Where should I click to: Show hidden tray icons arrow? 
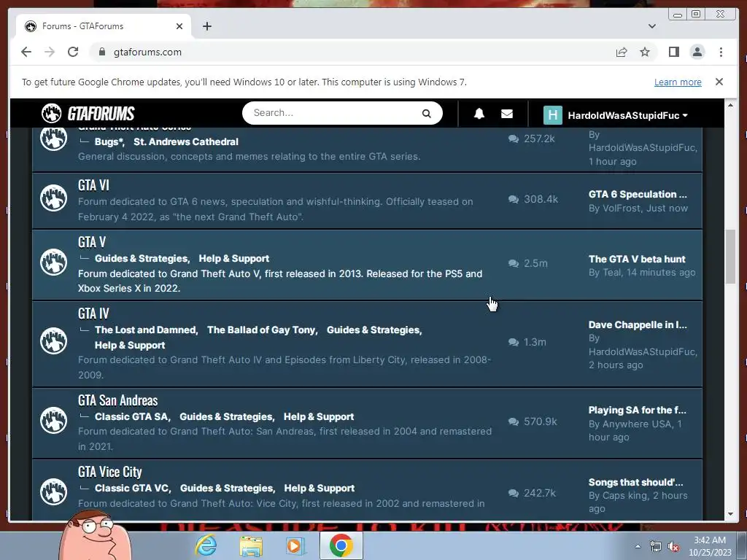[x=638, y=546]
